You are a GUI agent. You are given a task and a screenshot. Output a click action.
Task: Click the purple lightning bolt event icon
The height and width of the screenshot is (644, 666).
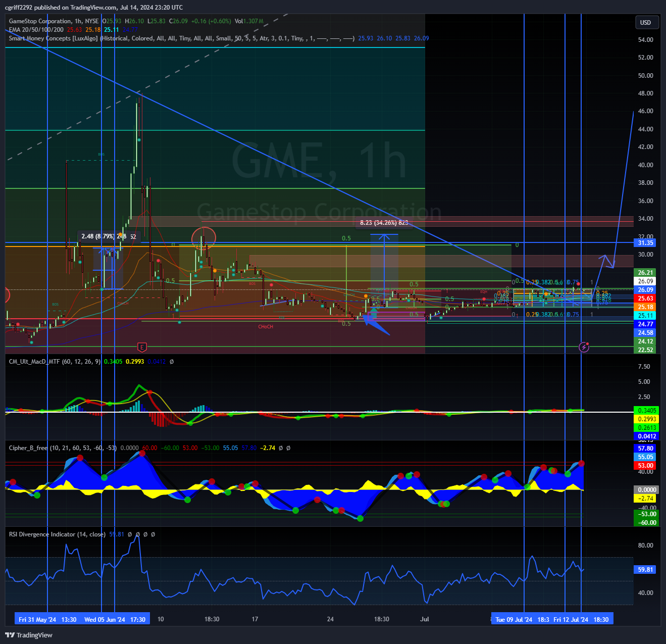584,347
